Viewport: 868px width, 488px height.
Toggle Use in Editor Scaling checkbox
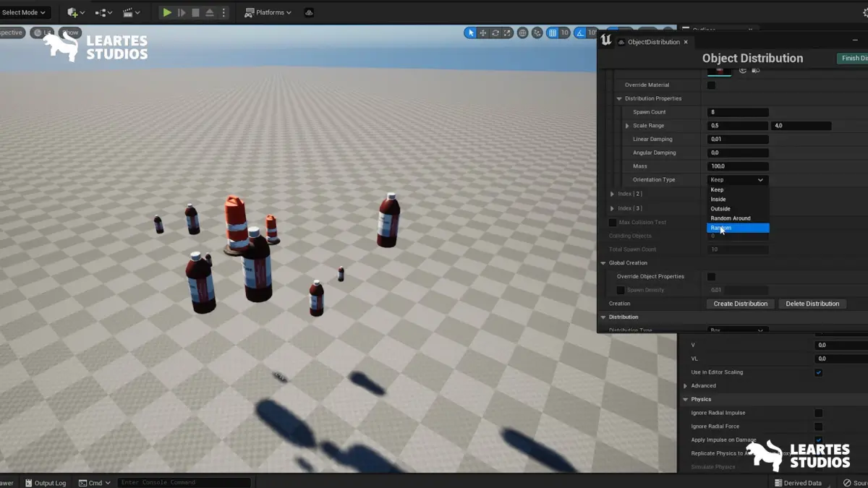[x=819, y=372]
